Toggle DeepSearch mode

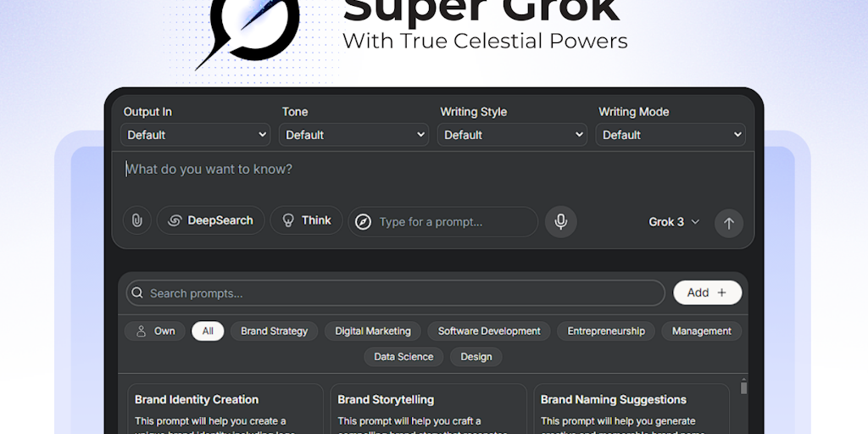click(x=210, y=220)
